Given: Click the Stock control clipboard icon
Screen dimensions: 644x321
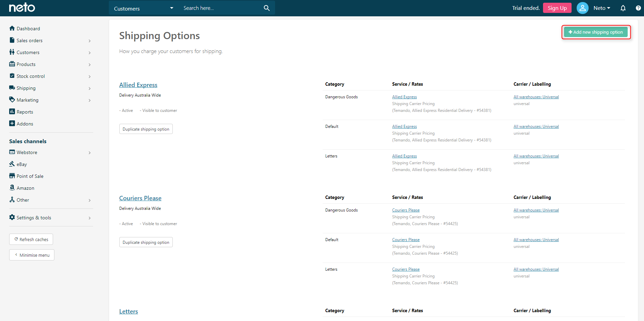Looking at the screenshot, I should tap(12, 76).
